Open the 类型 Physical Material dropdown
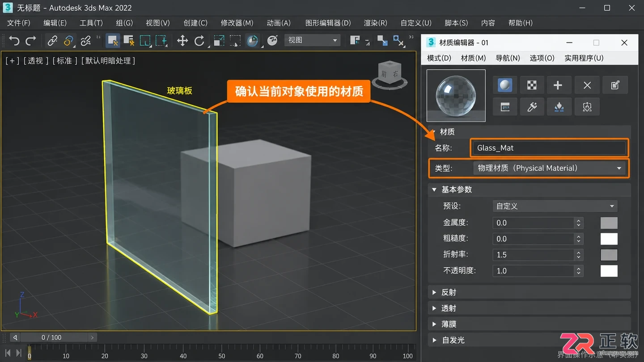Screen dimensions: 644x362 pos(550,168)
